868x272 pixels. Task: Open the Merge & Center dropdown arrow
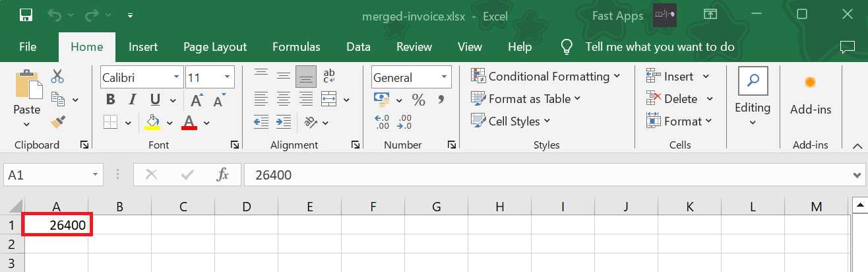coord(347,100)
